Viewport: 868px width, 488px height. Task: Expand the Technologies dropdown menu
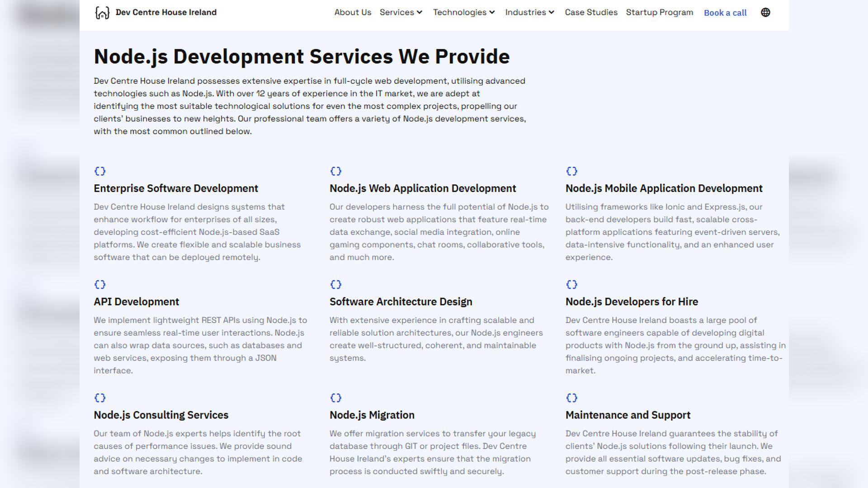(x=463, y=12)
